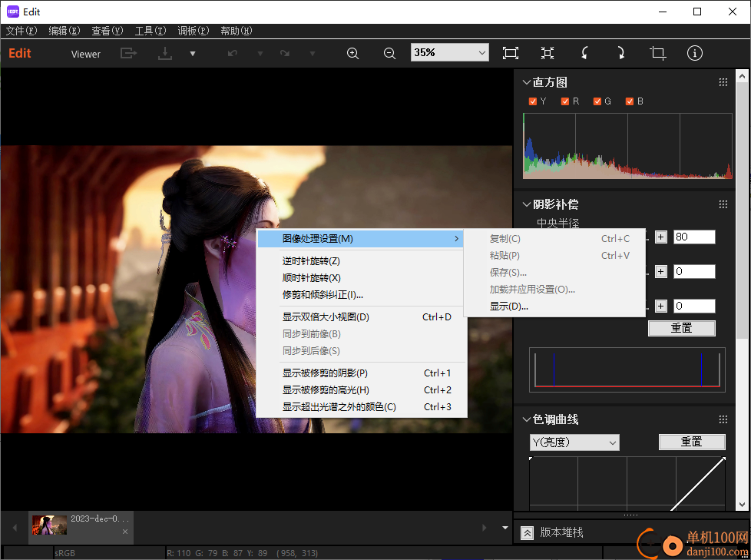Screen dimensions: 751x560
Task: Click the save download arrow icon
Action: tap(165, 53)
